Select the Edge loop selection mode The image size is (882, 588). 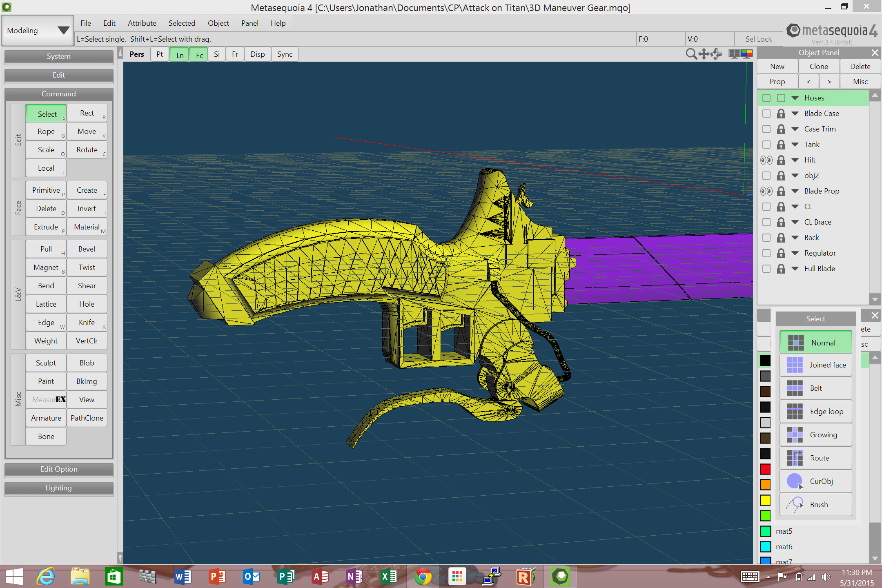pos(815,412)
